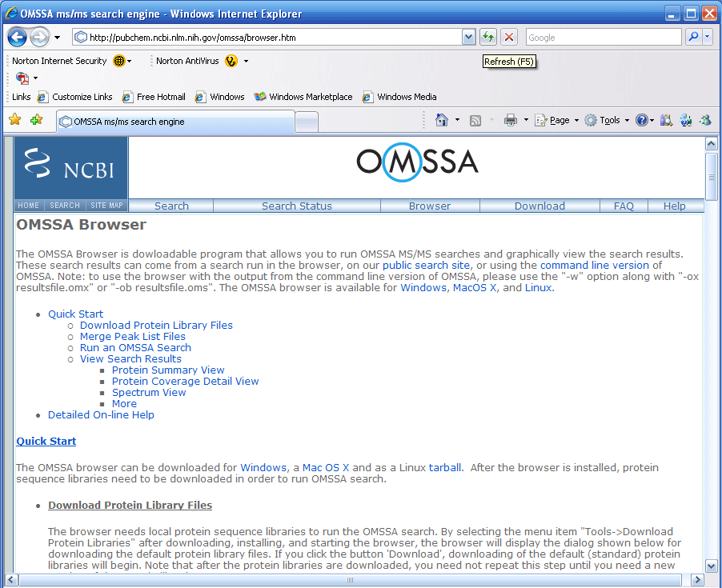The image size is (722, 588).
Task: Click the horizontal scrollbar left arrow
Action: (10, 580)
